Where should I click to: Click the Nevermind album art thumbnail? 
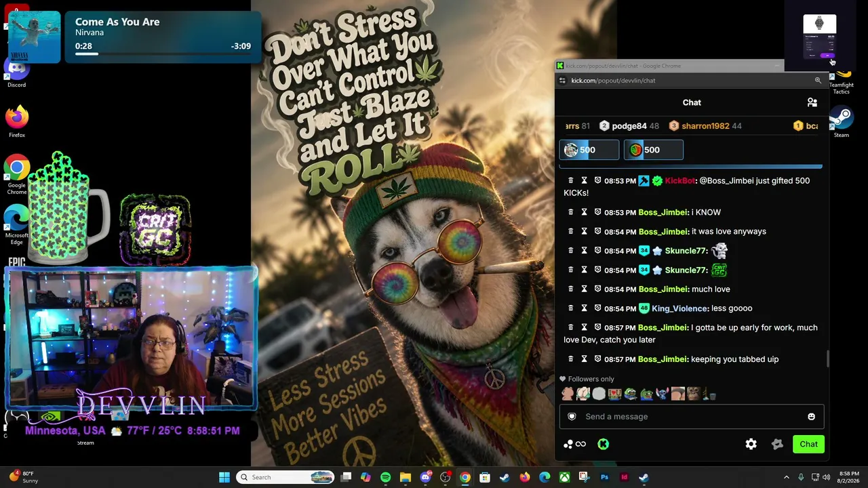point(35,37)
